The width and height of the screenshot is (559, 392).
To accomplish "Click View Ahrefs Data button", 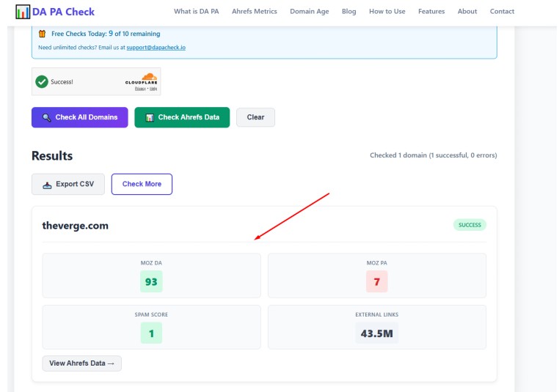I will (x=81, y=363).
